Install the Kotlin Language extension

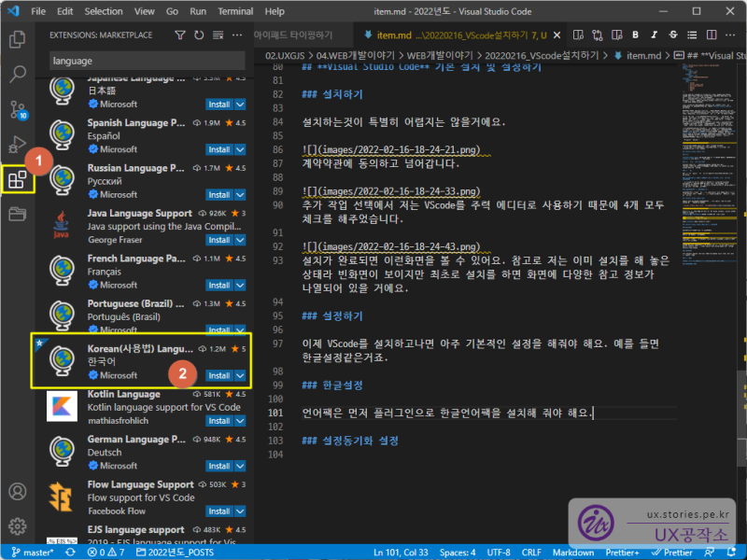pos(219,421)
